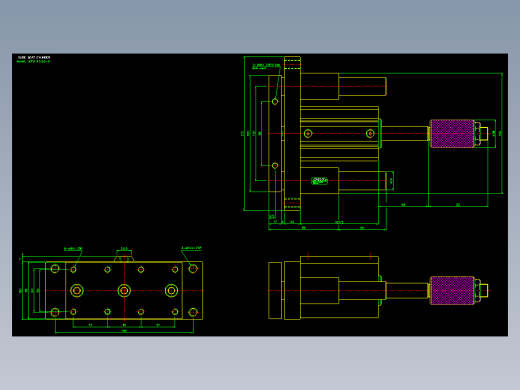The image size is (520, 390).
Task: Select the white drawing title text
Action: [34, 58]
